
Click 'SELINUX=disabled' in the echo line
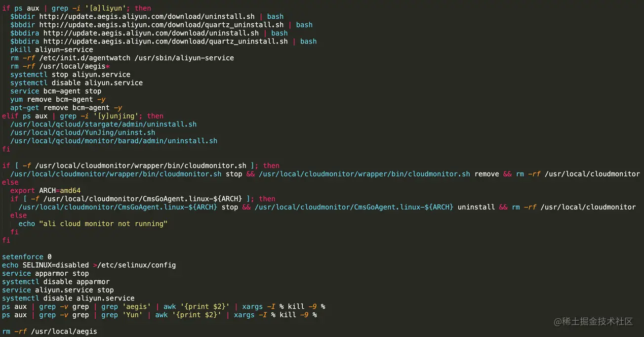(56, 265)
